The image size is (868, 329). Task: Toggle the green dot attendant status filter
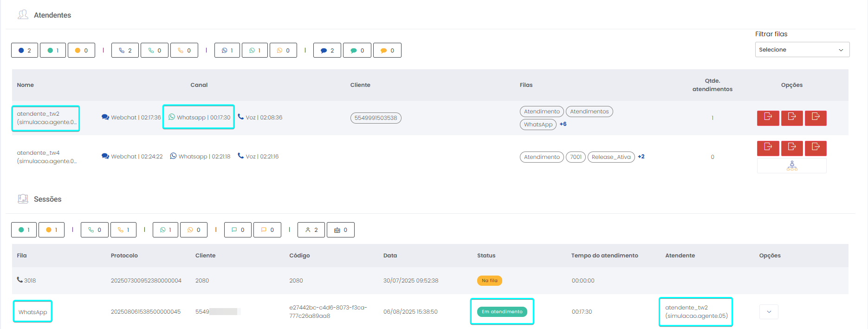tap(53, 50)
